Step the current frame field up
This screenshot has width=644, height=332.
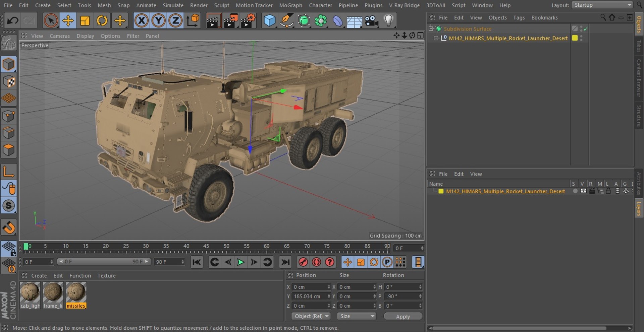click(422, 247)
